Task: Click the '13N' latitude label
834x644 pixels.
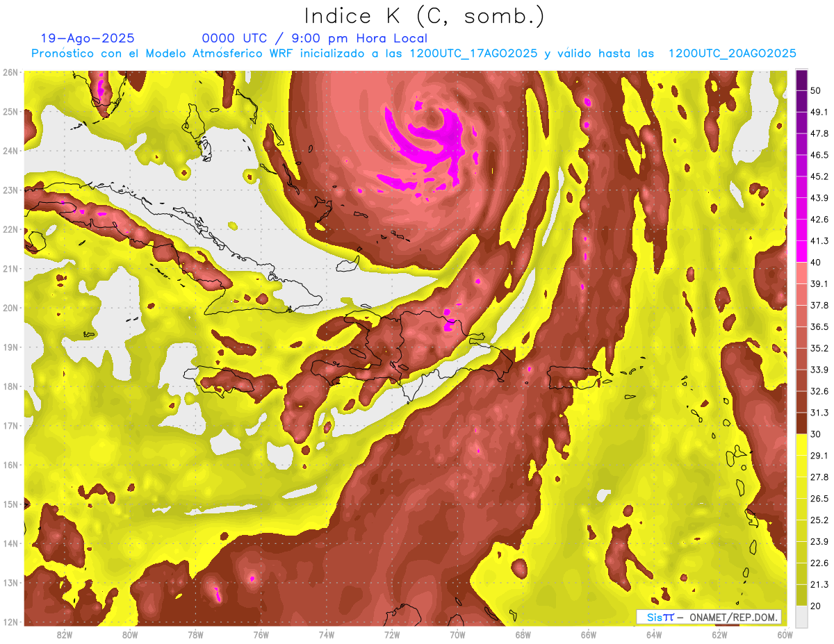Action: click(x=10, y=584)
